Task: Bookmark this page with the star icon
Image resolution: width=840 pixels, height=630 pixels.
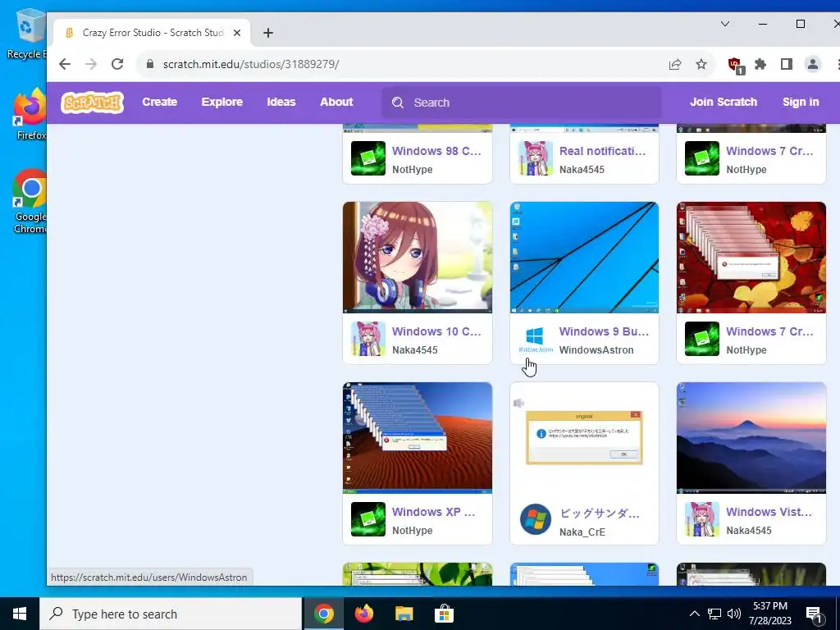Action: [701, 64]
